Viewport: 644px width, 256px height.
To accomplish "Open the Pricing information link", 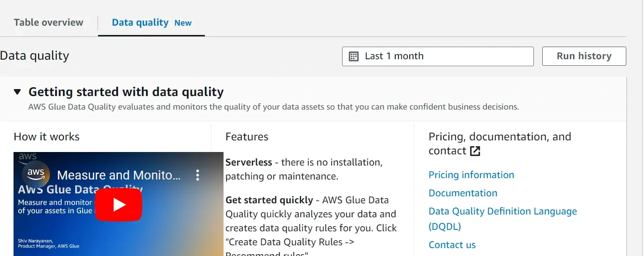I will [x=471, y=175].
